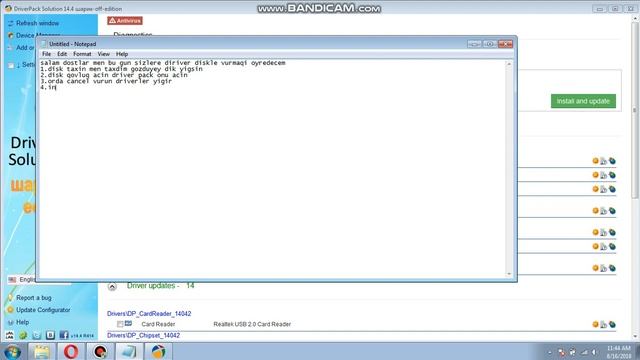
Task: Click the '3.orda cancel vurun' line
Action: click(x=106, y=81)
